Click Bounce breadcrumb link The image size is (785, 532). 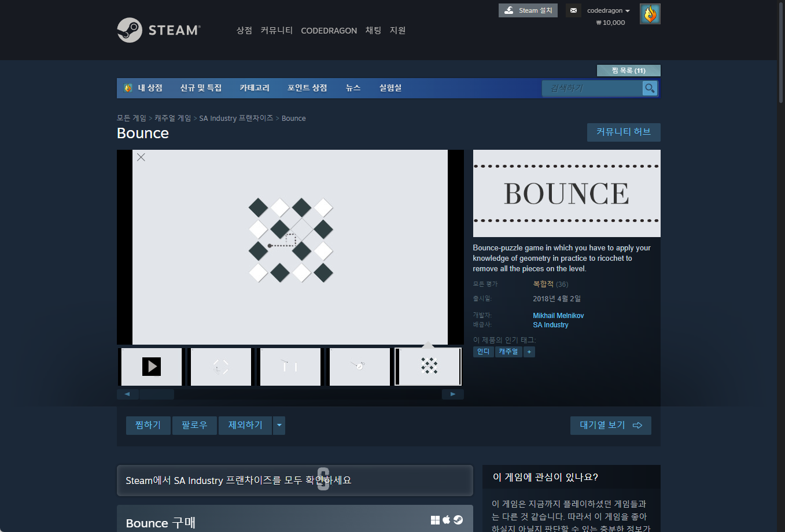pyautogui.click(x=293, y=118)
